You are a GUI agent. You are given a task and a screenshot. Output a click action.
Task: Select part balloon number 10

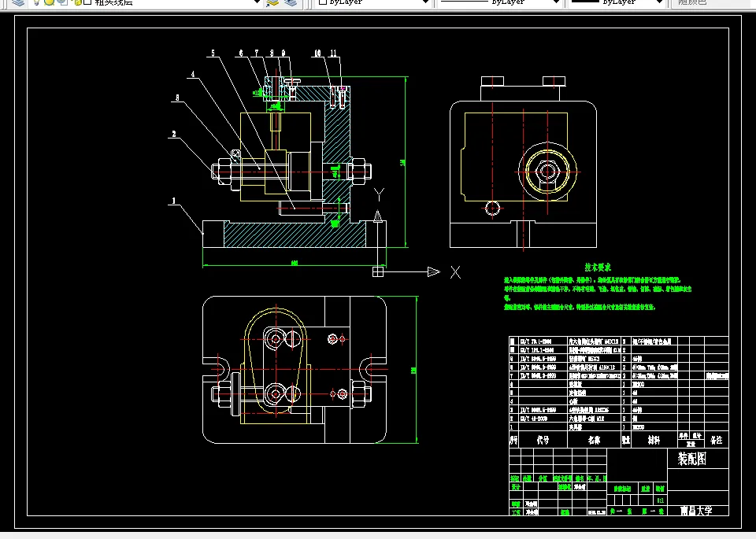click(x=317, y=54)
